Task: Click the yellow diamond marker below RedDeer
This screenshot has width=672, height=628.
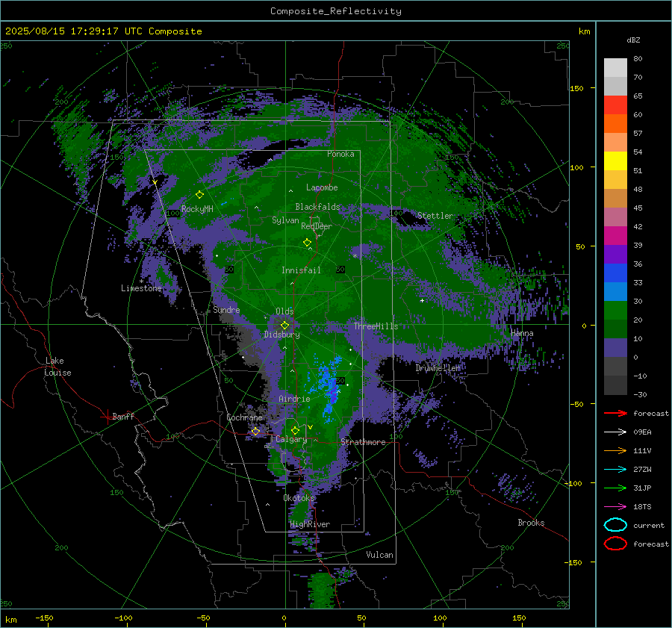Action: coord(308,243)
